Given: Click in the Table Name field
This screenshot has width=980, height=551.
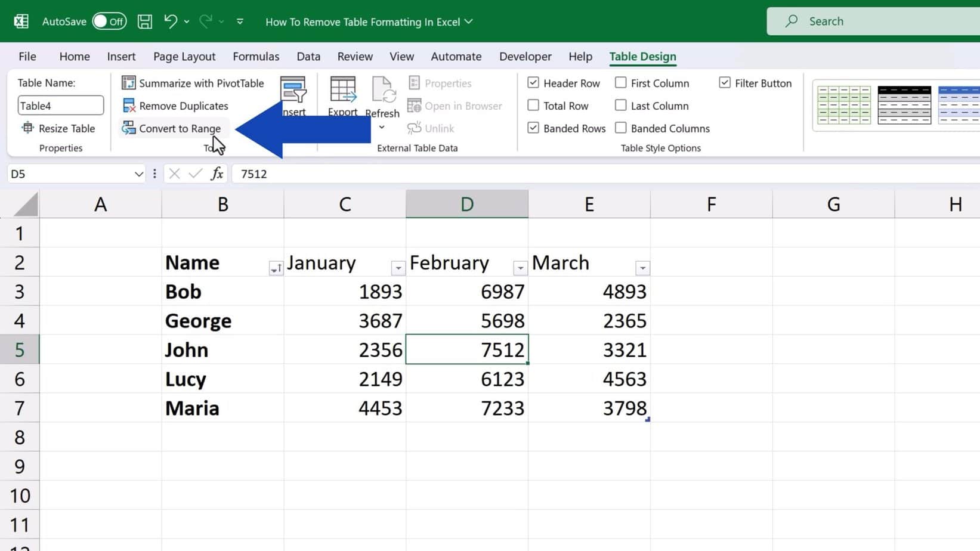Looking at the screenshot, I should point(60,105).
